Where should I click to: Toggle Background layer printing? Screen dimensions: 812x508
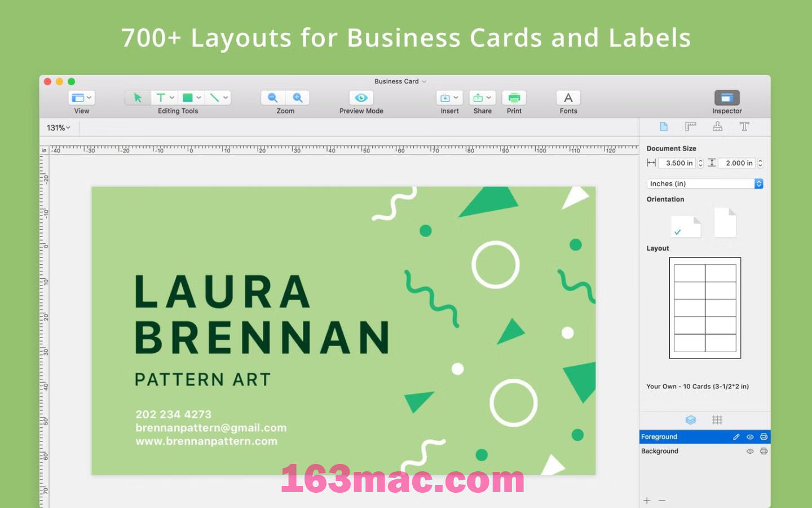(764, 451)
